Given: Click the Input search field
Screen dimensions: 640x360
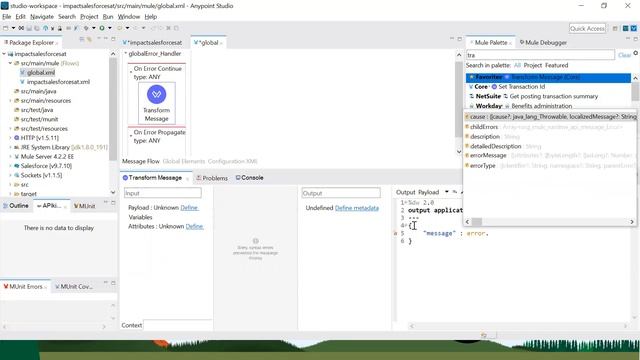Looking at the screenshot, I should (162, 193).
